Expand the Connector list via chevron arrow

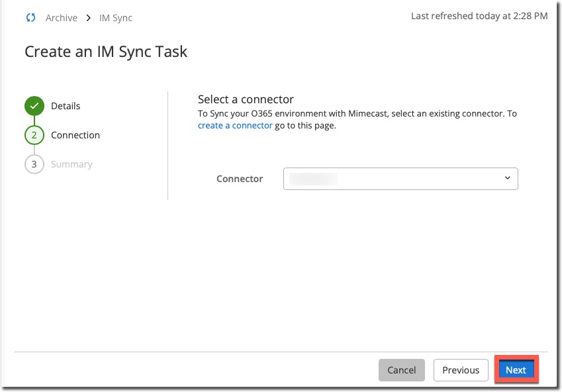pyautogui.click(x=507, y=178)
